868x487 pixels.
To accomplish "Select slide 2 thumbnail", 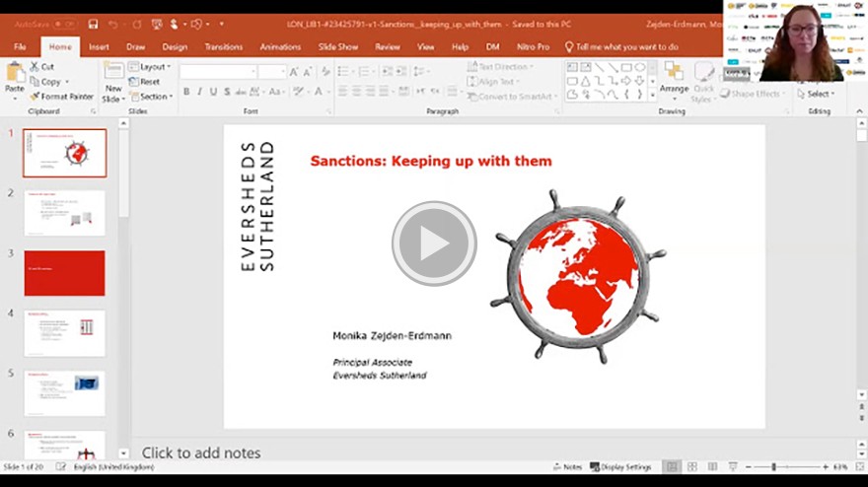I will (65, 213).
